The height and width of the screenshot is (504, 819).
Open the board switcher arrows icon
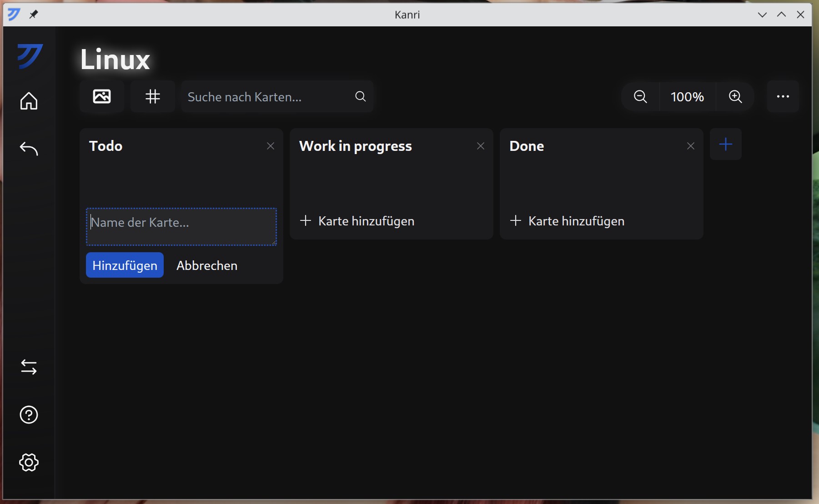[29, 367]
